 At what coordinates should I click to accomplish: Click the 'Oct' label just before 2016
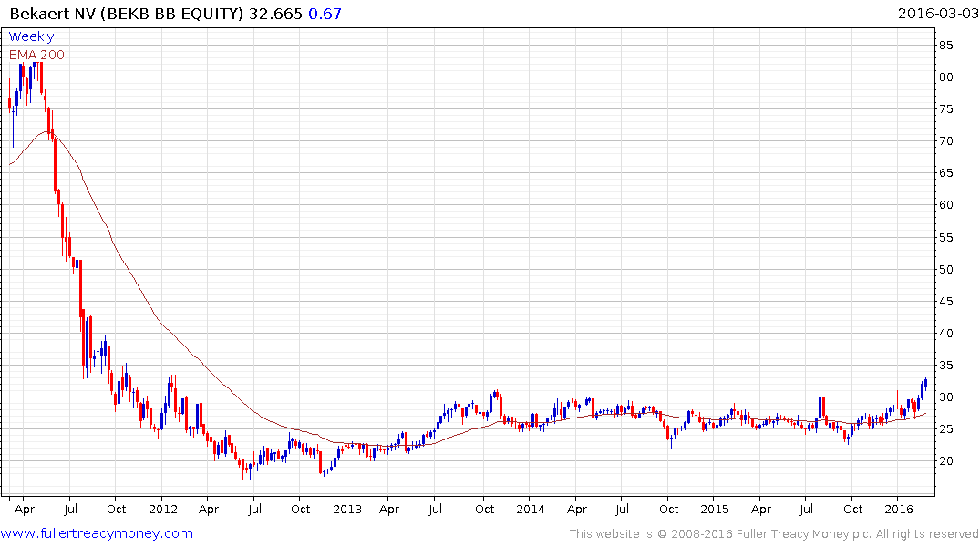pos(852,509)
